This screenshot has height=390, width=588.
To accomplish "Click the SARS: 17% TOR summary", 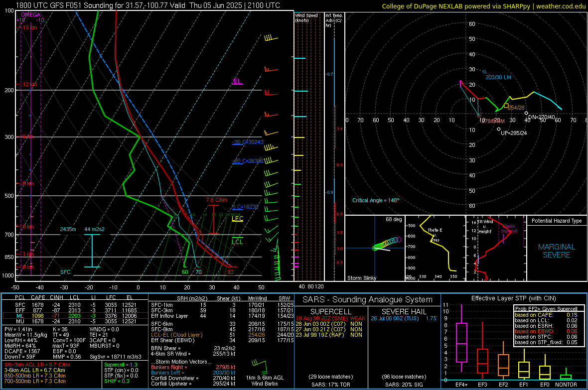I will (330, 385).
